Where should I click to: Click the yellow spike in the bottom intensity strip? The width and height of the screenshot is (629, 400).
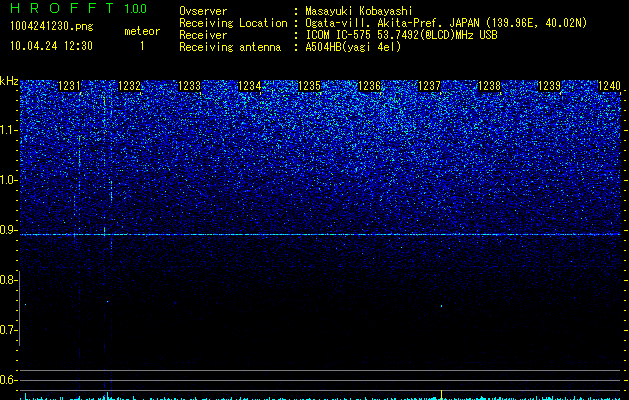(x=441, y=395)
